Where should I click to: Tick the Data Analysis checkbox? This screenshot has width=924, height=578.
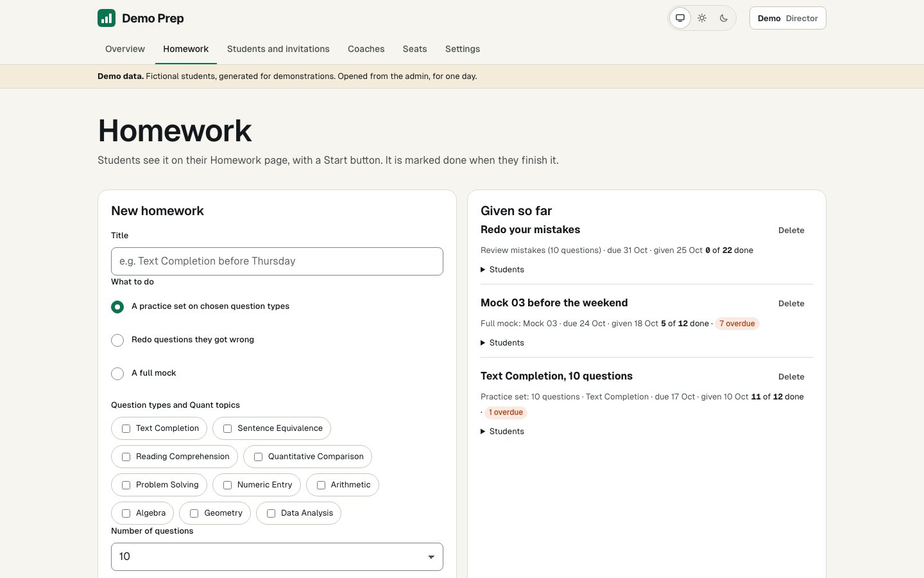pos(271,513)
